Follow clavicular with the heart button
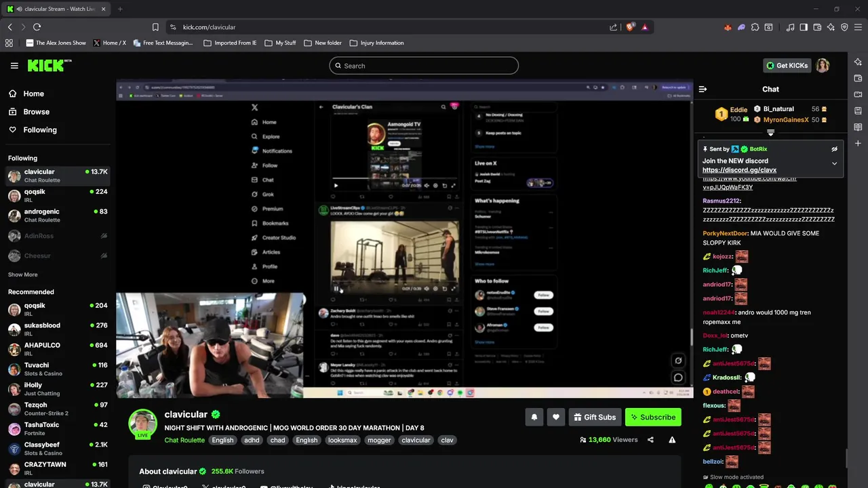Screen dimensions: 868x488 coord(556,418)
